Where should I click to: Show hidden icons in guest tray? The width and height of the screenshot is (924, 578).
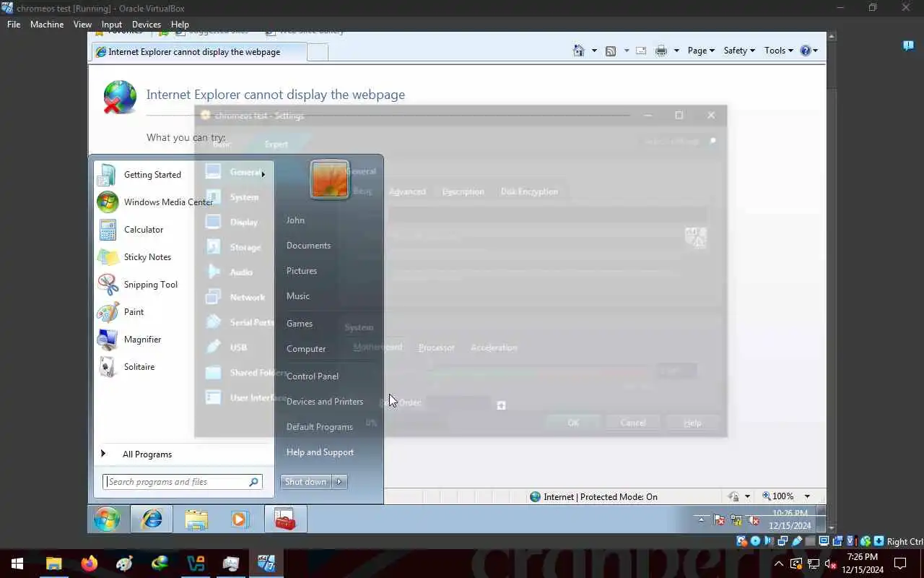tap(700, 519)
